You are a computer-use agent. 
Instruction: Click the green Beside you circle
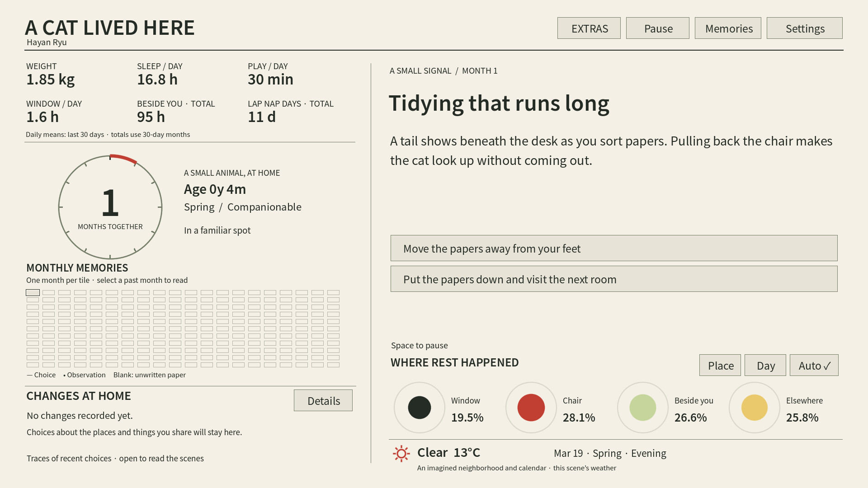click(x=643, y=408)
